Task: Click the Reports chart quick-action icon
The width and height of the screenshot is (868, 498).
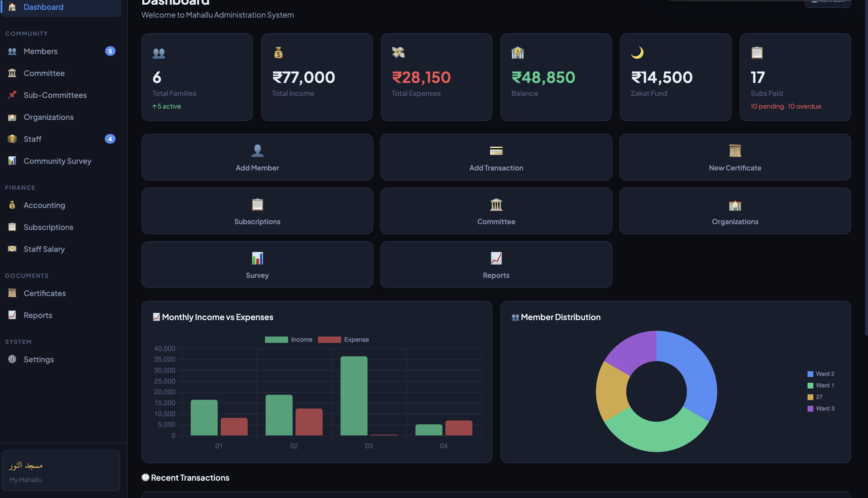Action: (496, 258)
